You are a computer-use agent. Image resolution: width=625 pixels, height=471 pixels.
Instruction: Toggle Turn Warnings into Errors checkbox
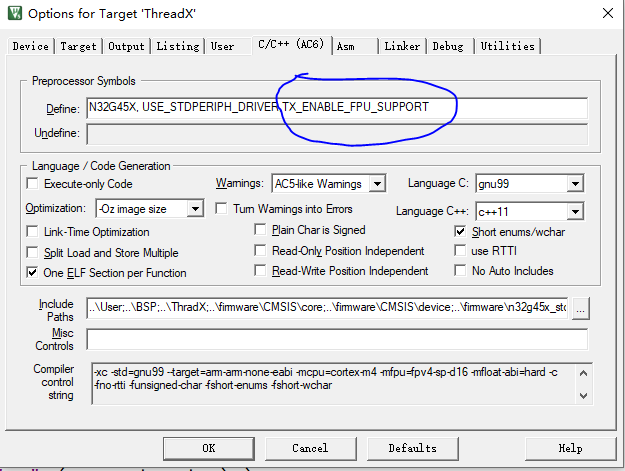(221, 208)
